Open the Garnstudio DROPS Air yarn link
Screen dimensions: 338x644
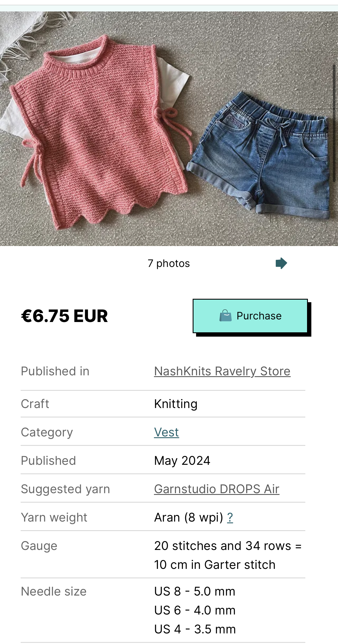[216, 489]
